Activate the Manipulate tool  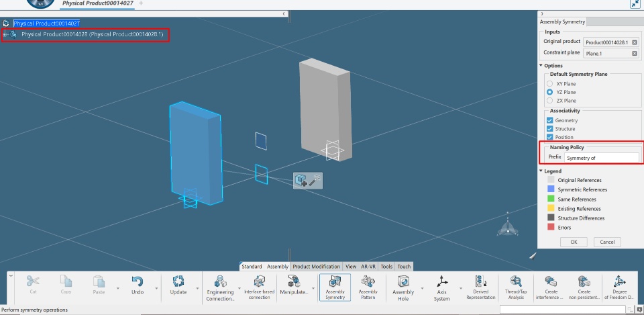coord(294,285)
